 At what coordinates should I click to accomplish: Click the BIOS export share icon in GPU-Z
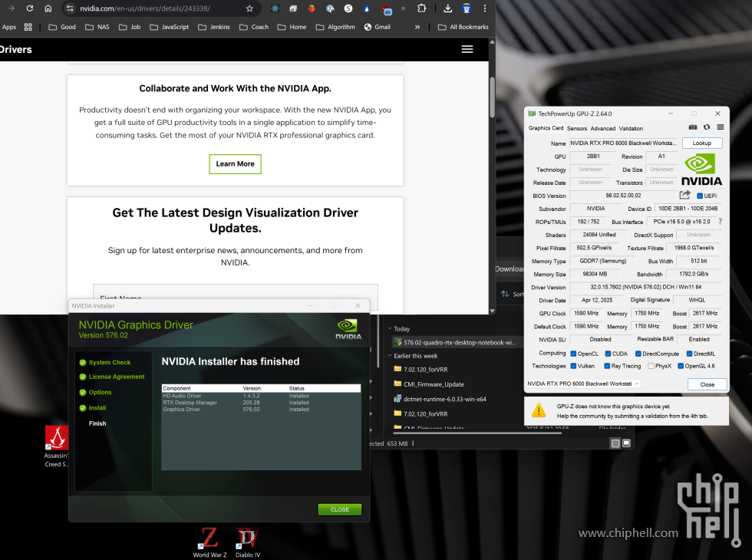(684, 195)
